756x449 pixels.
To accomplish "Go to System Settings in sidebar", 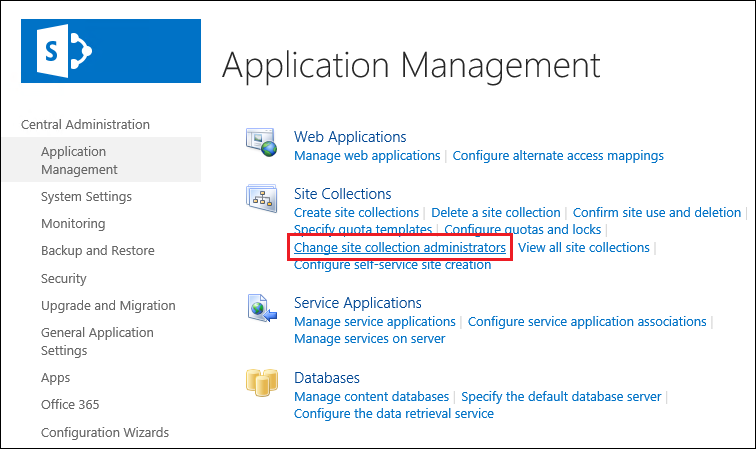I will coord(86,197).
